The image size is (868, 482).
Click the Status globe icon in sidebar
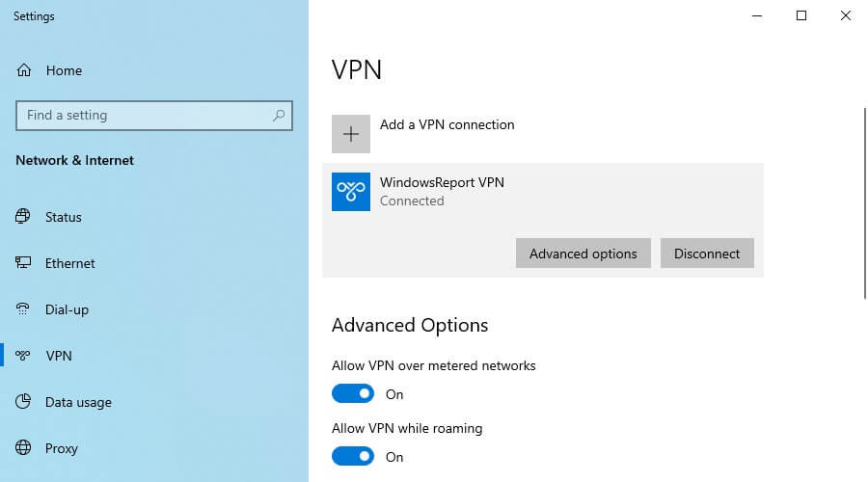(23, 216)
